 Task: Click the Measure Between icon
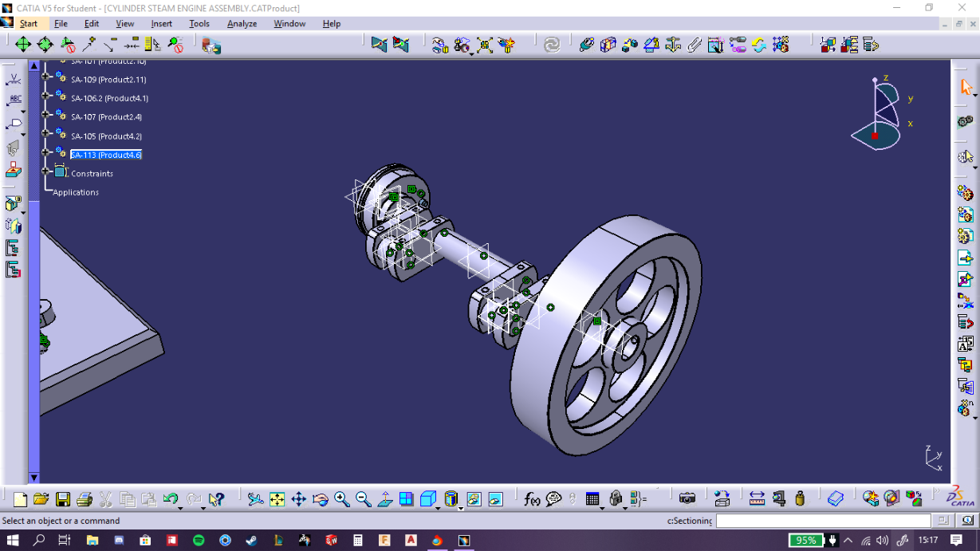758,499
